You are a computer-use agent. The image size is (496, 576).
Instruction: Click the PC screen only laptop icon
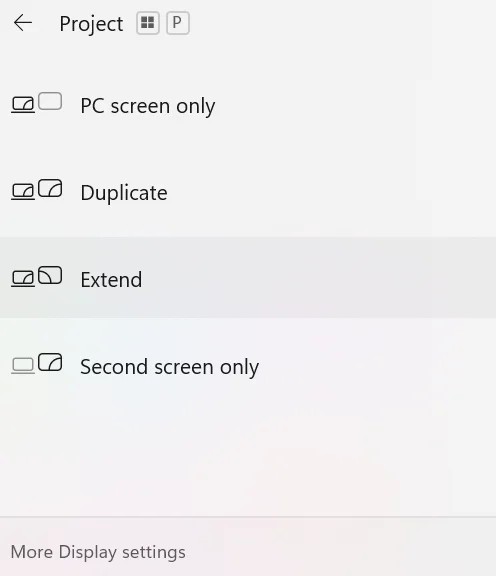(23, 105)
